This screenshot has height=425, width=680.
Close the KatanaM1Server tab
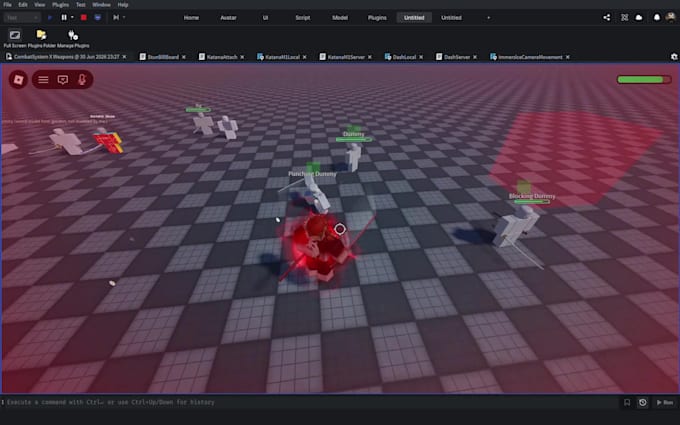point(369,57)
